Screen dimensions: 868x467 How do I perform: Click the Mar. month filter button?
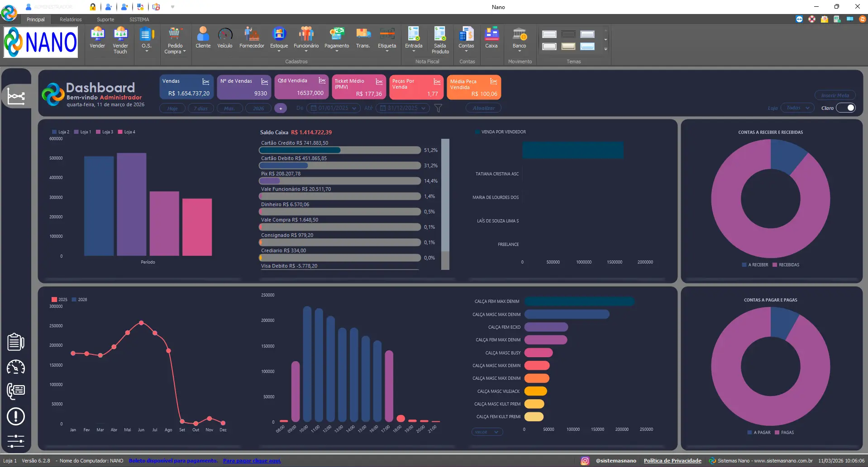point(229,108)
